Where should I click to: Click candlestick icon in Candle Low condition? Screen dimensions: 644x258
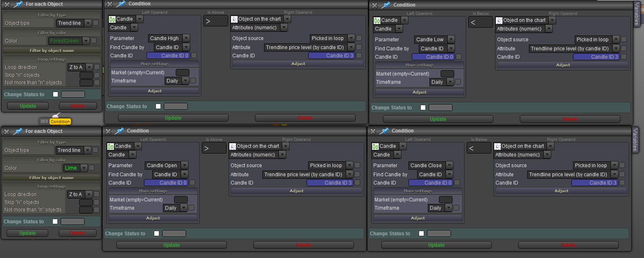point(377,20)
